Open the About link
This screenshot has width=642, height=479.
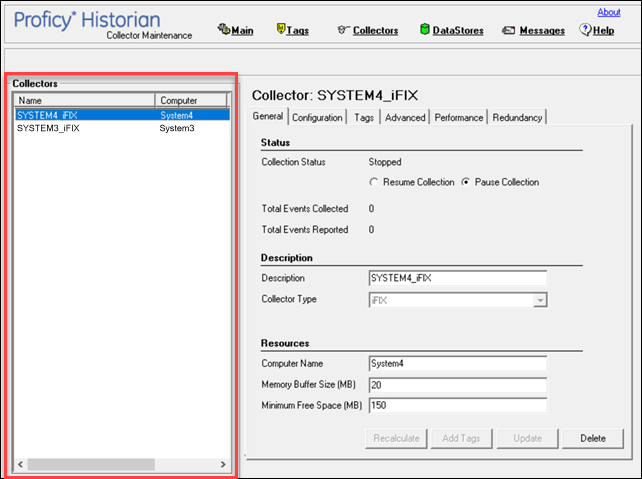(608, 12)
